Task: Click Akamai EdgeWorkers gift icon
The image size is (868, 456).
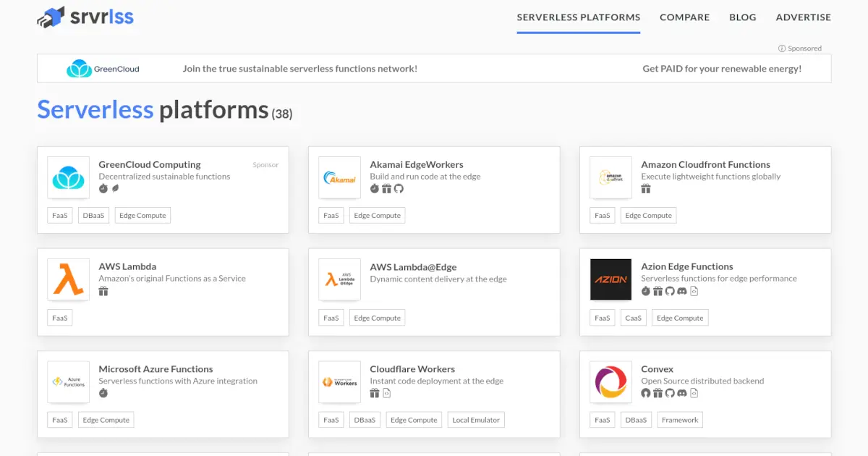Action: 386,189
